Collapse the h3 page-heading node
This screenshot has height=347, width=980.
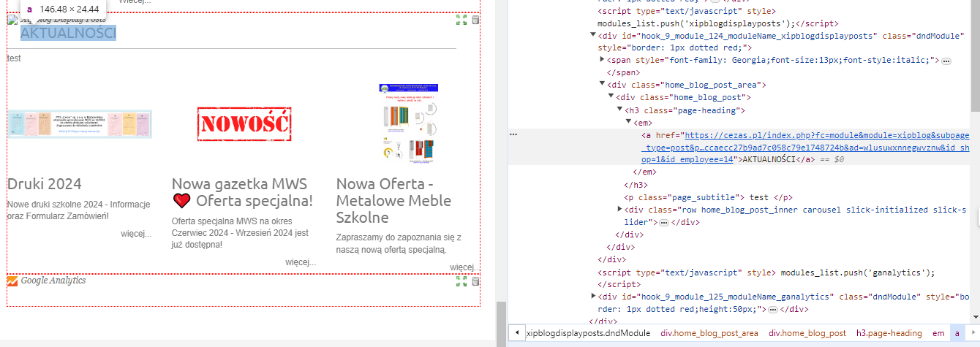coord(619,110)
